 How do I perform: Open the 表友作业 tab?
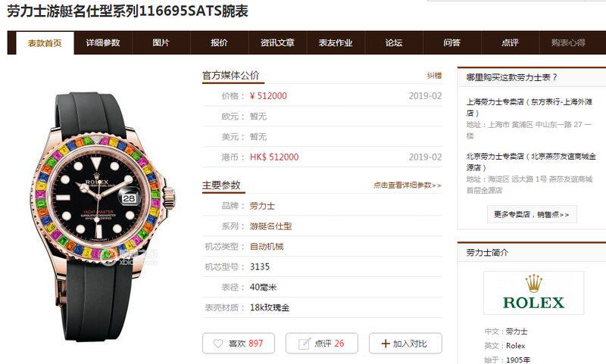coord(336,43)
